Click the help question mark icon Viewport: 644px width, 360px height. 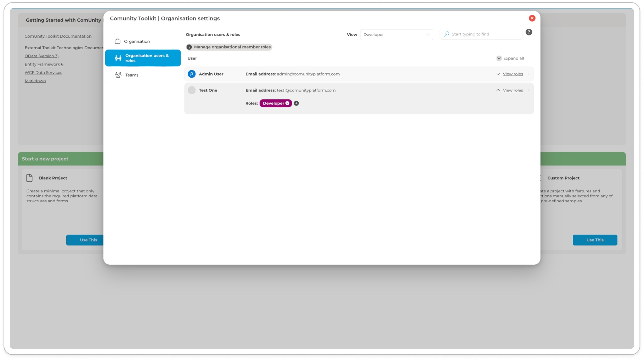pyautogui.click(x=529, y=32)
